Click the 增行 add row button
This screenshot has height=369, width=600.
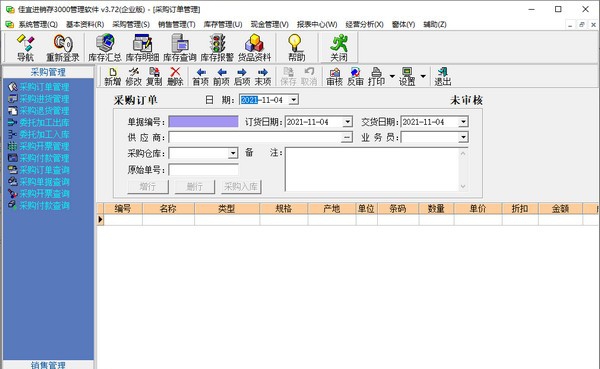tap(148, 187)
